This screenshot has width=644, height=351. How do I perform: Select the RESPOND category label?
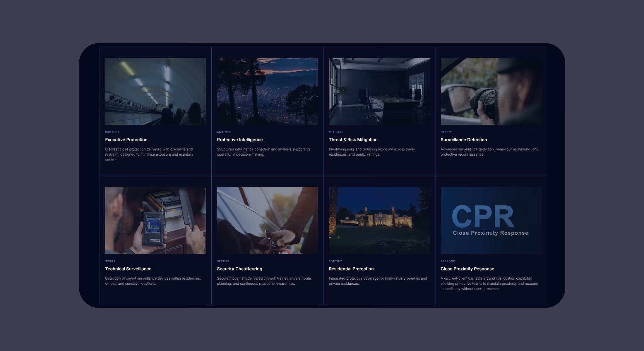click(448, 261)
